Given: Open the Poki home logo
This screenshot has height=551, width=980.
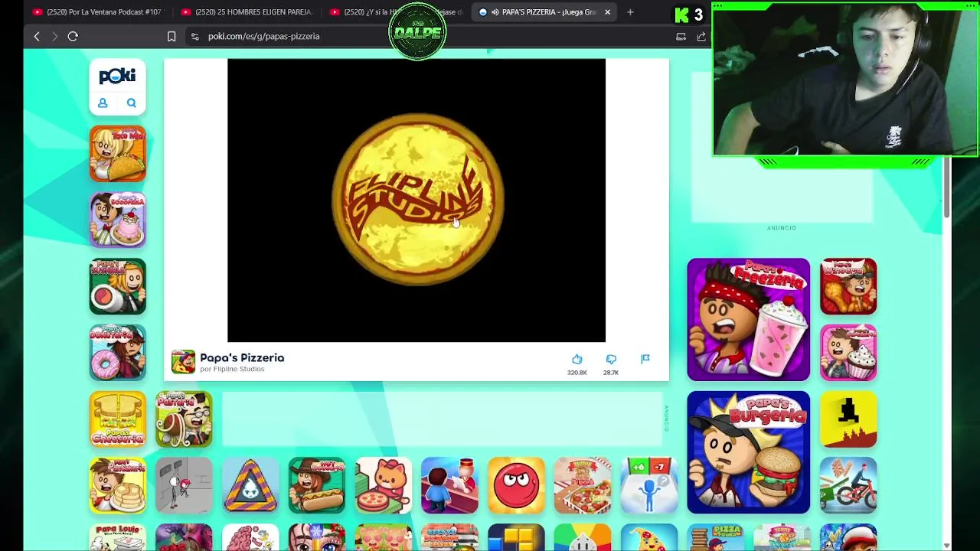Looking at the screenshot, I should tap(117, 76).
